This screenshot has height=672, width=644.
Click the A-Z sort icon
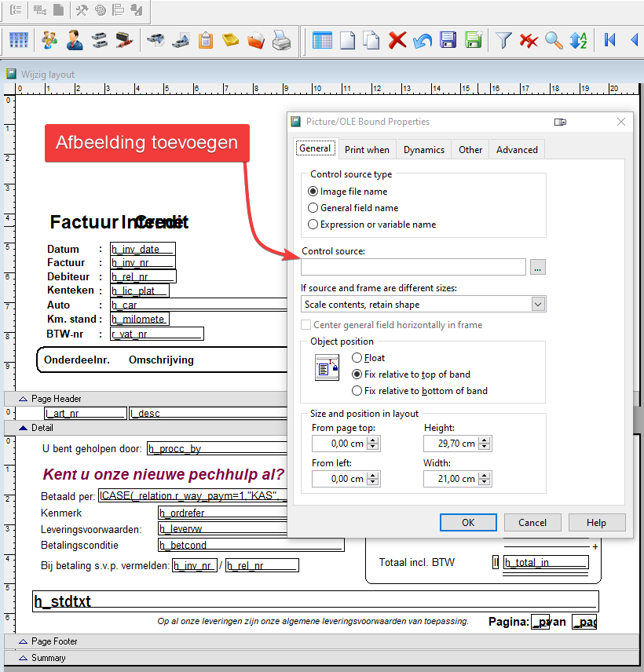[x=579, y=40]
